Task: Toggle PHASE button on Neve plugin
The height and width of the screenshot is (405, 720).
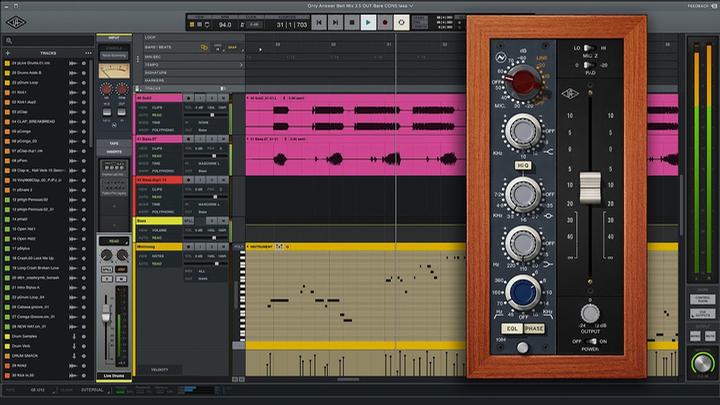Action: [534, 328]
